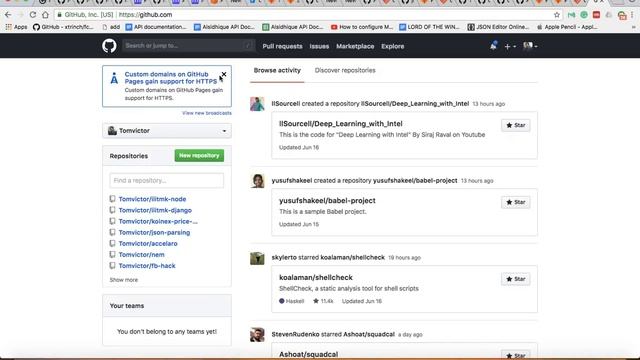The image size is (640, 360).
Task: Open Tomvictor/json-parsing repository
Action: 154,233
